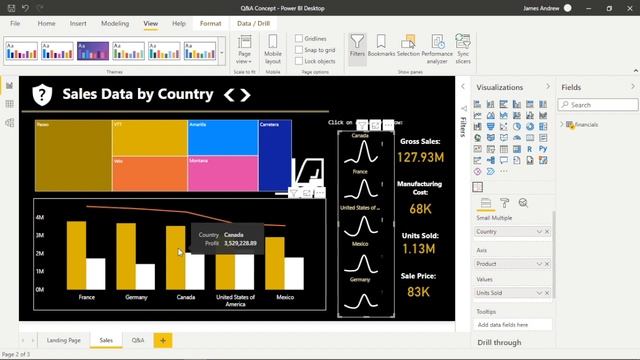
Task: Pick the donut chart visual
Action: click(530, 127)
